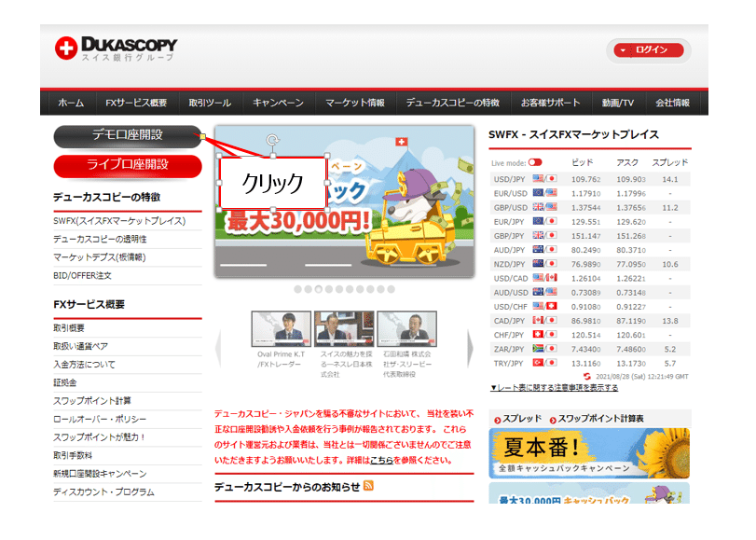Open 取扱い通貨ペア link
Viewport: 756px width, 540px height.
point(80,347)
